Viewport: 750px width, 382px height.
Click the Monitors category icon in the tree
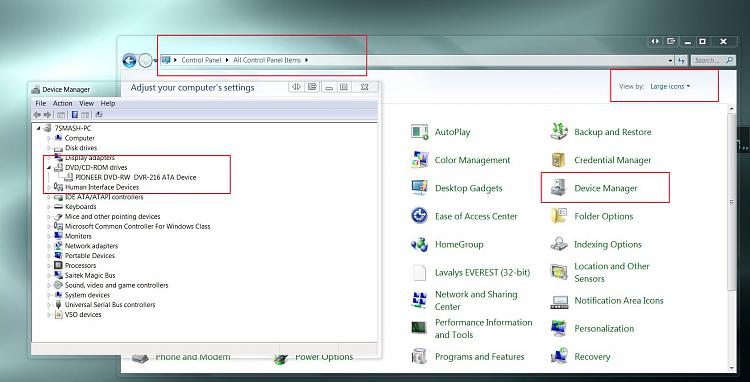point(58,236)
